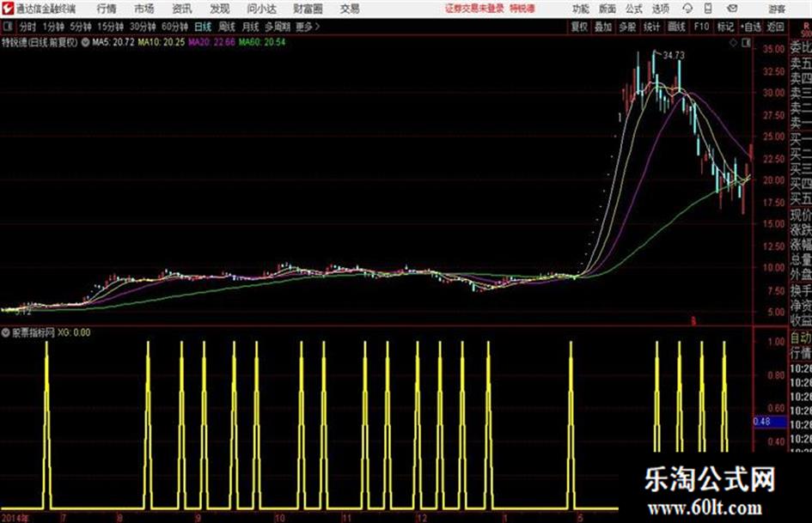812x523 pixels.
Task: Click the MA5: 20.72 value
Action: point(113,42)
